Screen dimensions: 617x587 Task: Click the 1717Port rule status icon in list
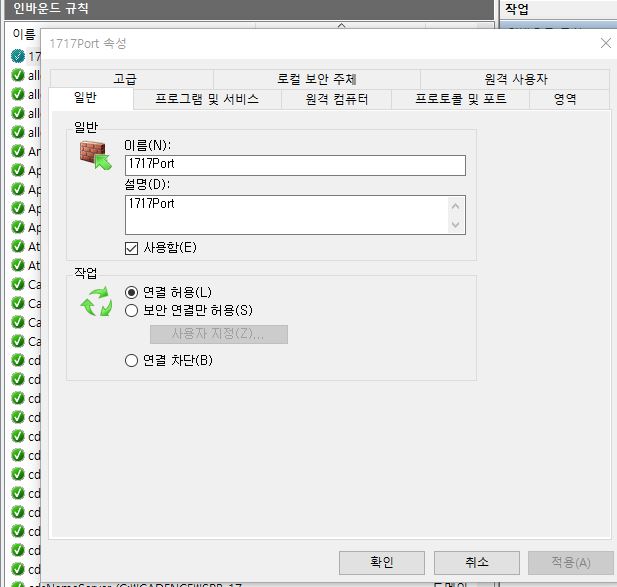click(x=18, y=56)
